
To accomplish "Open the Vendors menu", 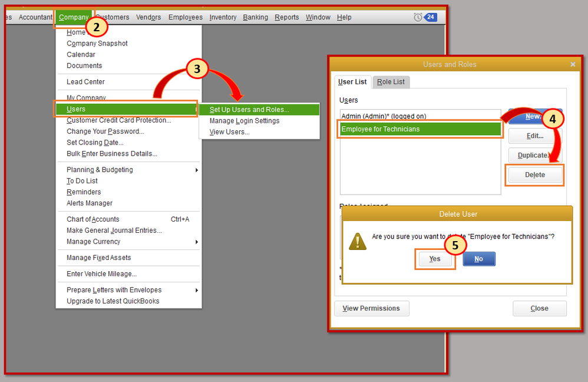I will point(148,17).
